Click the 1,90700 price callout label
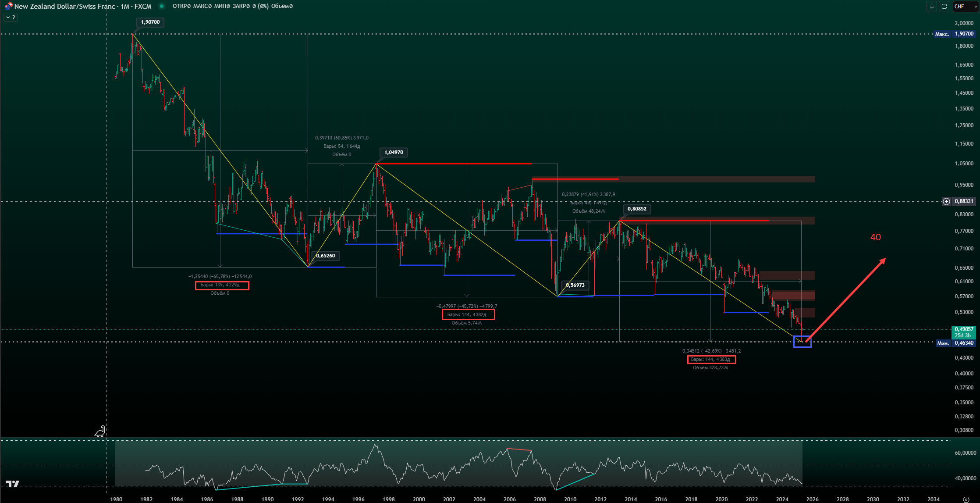 [x=150, y=22]
